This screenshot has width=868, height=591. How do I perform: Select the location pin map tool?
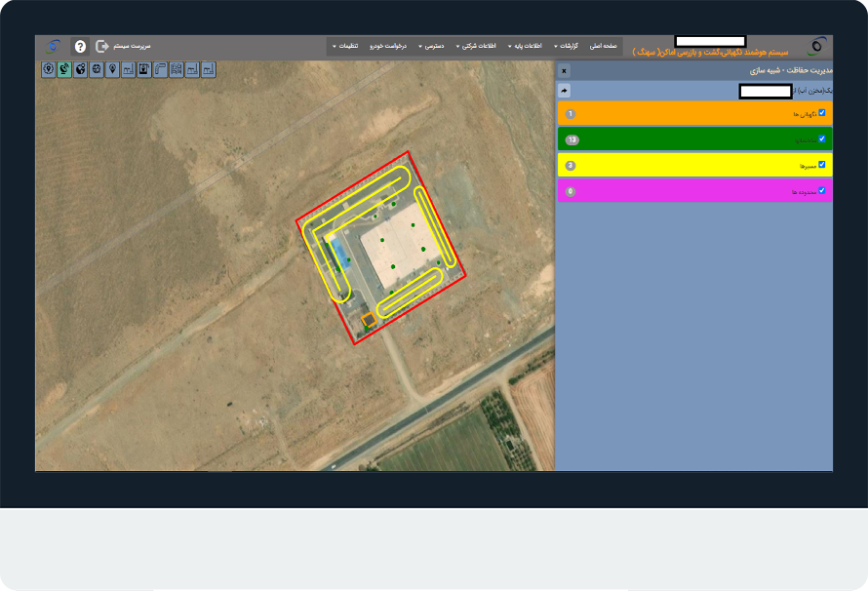[x=112, y=69]
